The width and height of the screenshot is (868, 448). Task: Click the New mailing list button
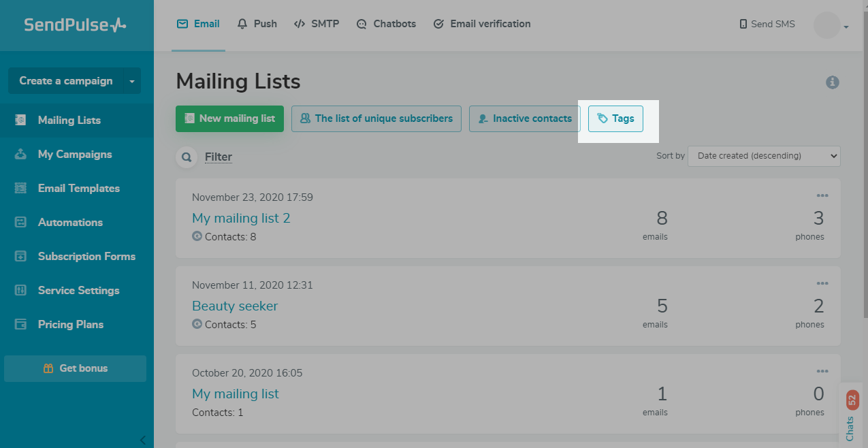(x=229, y=118)
